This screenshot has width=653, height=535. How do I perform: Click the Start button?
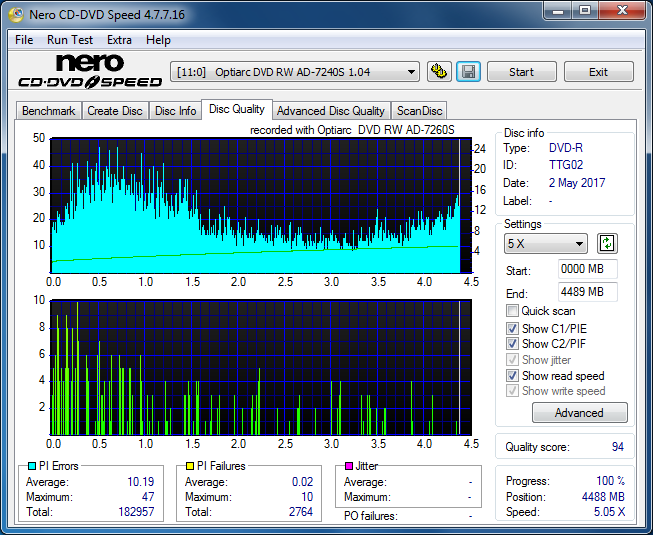521,72
